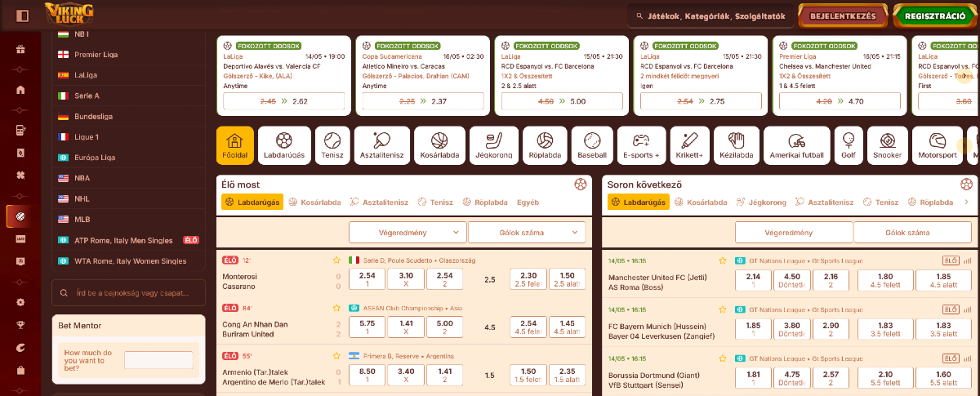Open the Egyéb tab in Élő most
980x396 pixels.
point(528,202)
